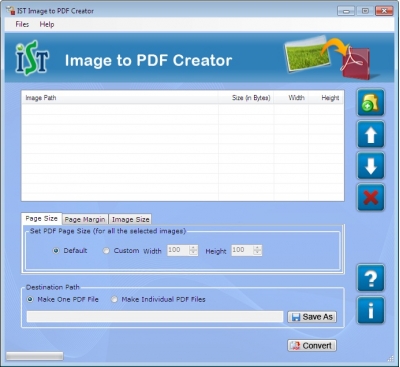
Task: Move selected image down with arrow button
Action: tap(371, 166)
